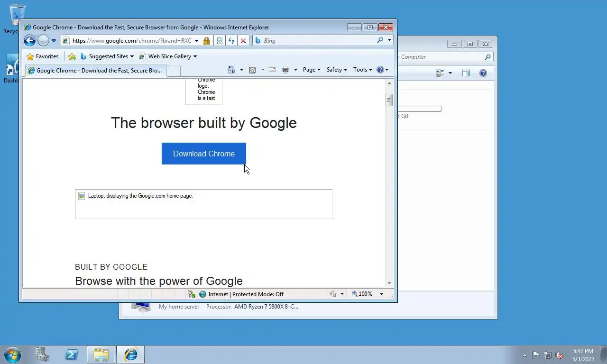Click the page scrollbar up arrow
The image size is (607, 364).
point(389,84)
